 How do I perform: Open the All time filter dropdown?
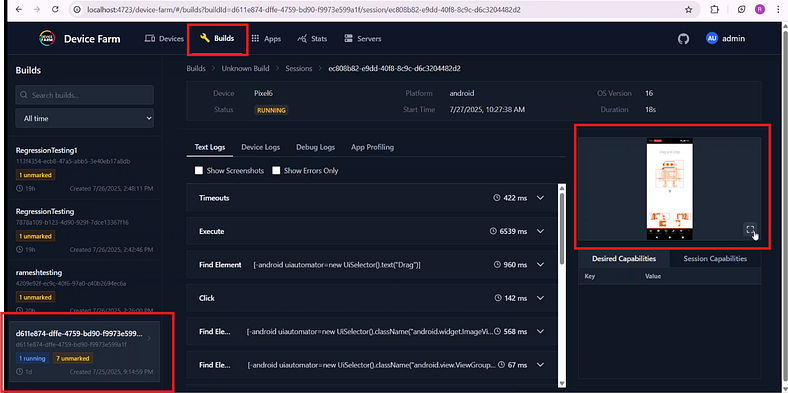click(x=84, y=119)
